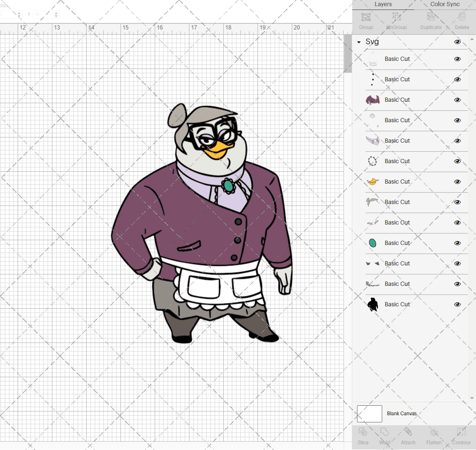Click the Contour tool icon
The image size is (476, 450).
pyautogui.click(x=461, y=432)
